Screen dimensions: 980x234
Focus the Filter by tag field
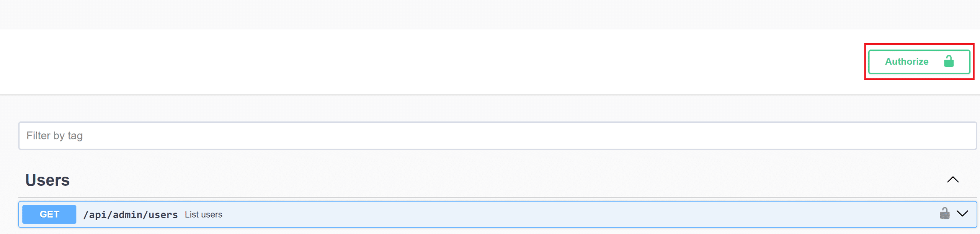click(497, 136)
